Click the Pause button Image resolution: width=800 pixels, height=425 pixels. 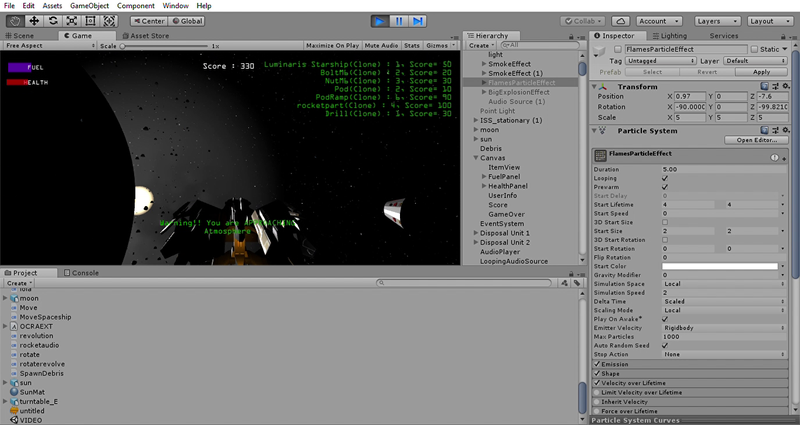tap(399, 20)
